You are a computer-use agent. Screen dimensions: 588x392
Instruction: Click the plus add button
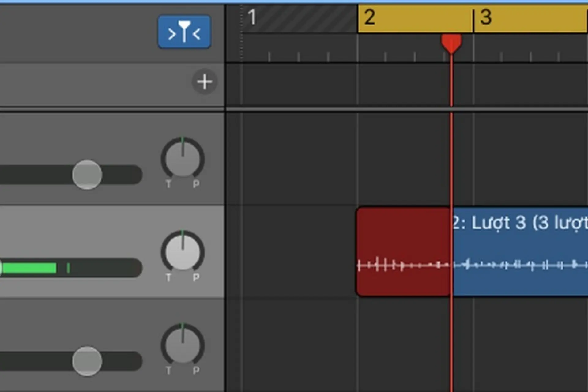pyautogui.click(x=205, y=81)
